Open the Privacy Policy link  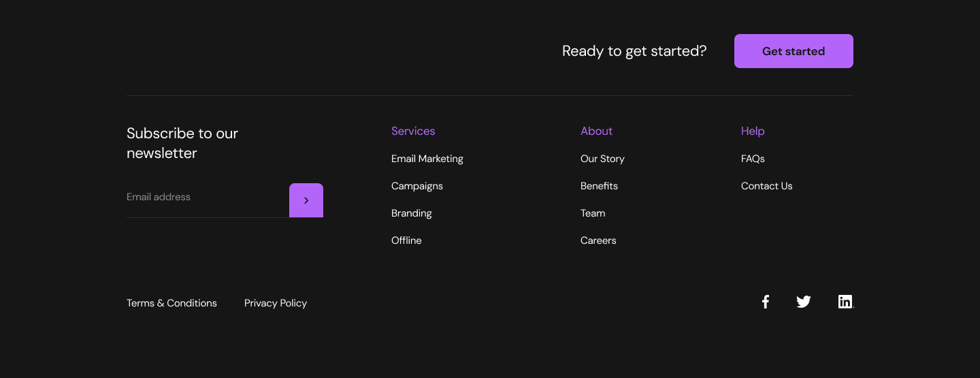coord(276,303)
